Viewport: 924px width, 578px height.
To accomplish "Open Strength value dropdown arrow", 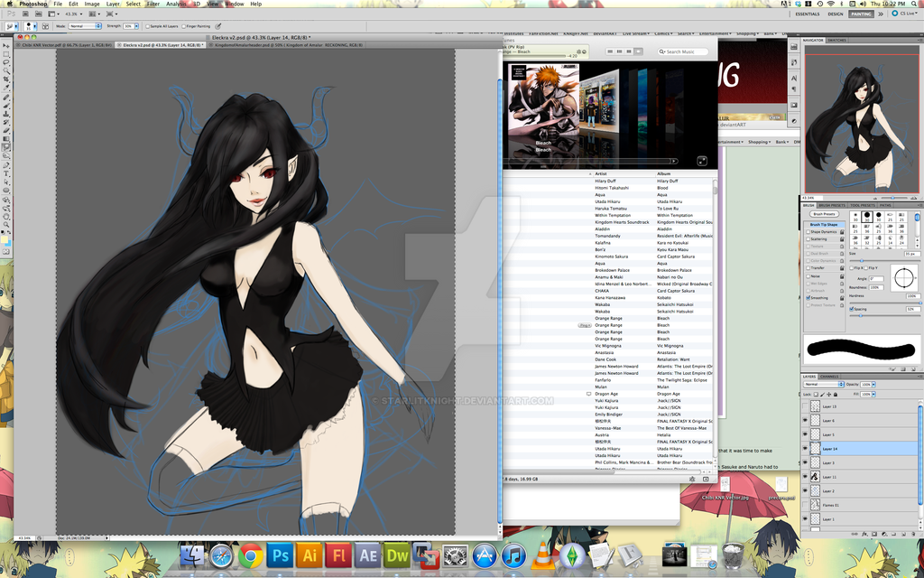I will click(x=137, y=26).
